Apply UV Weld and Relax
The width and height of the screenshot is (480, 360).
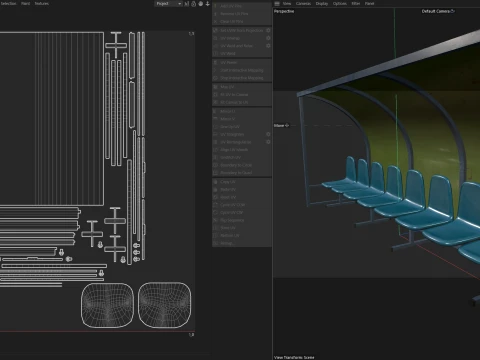point(242,46)
